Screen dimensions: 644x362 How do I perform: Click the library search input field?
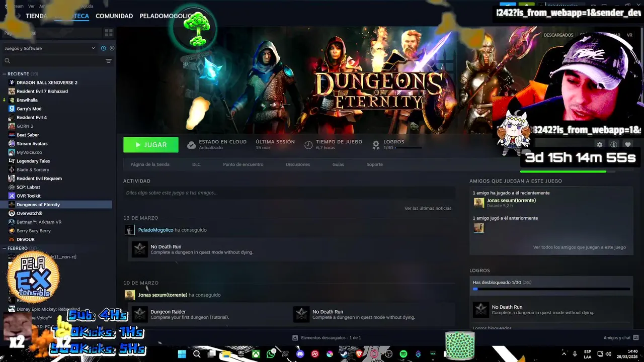tap(57, 61)
